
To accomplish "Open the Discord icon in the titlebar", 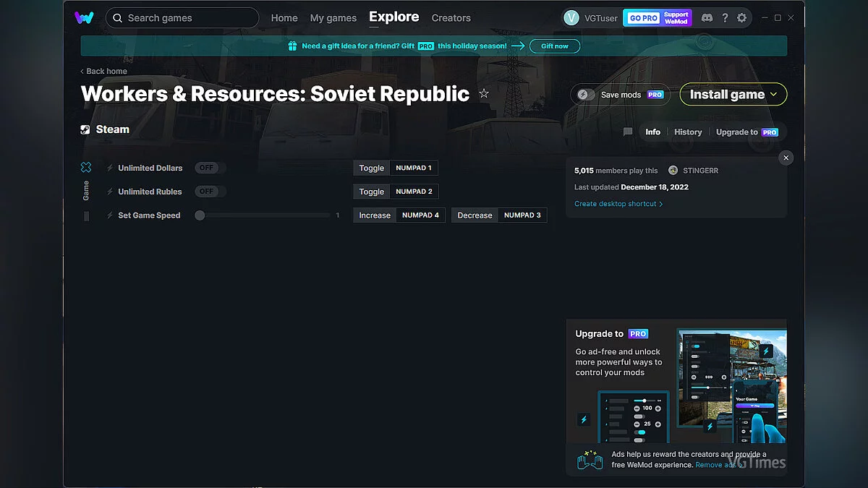I will point(707,17).
